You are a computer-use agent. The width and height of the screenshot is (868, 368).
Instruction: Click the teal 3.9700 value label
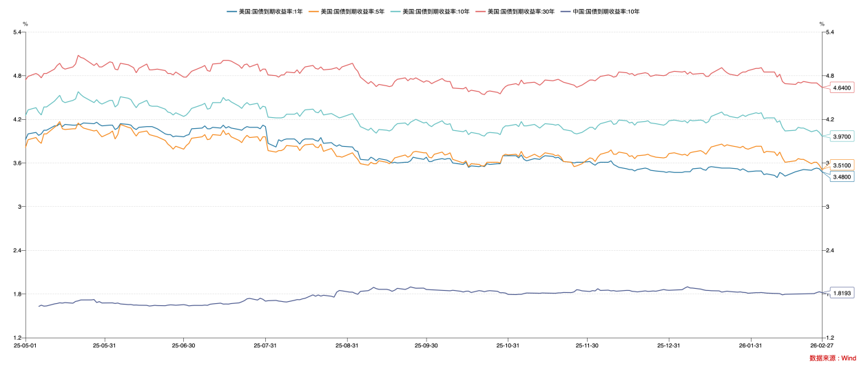pos(843,136)
